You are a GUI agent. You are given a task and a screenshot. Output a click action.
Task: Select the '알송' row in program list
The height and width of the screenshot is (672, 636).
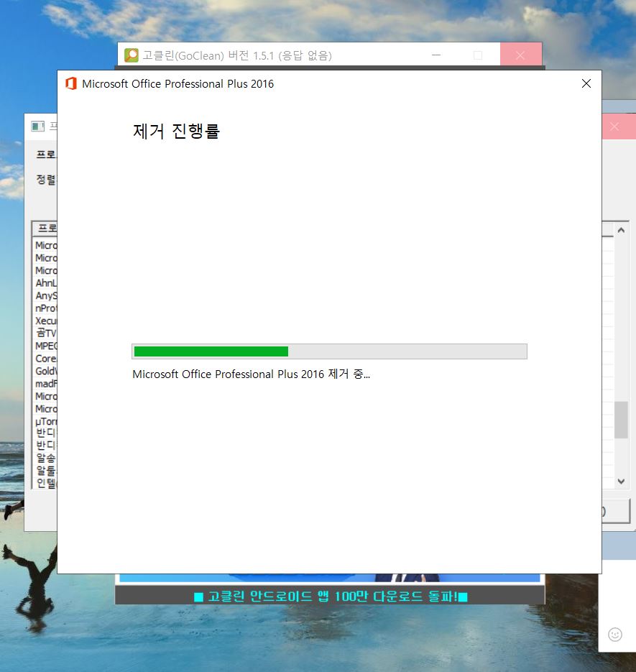[46, 458]
